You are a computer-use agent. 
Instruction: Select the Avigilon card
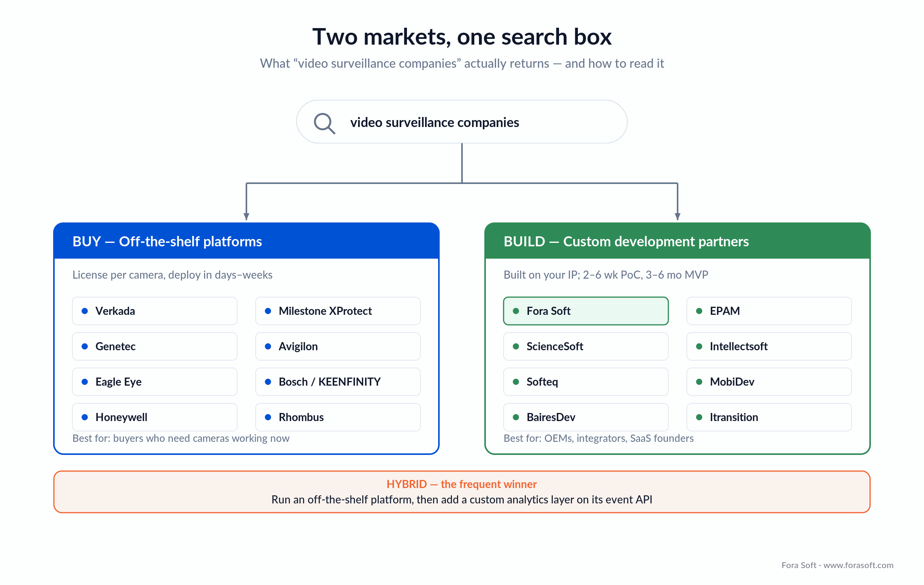pos(338,346)
